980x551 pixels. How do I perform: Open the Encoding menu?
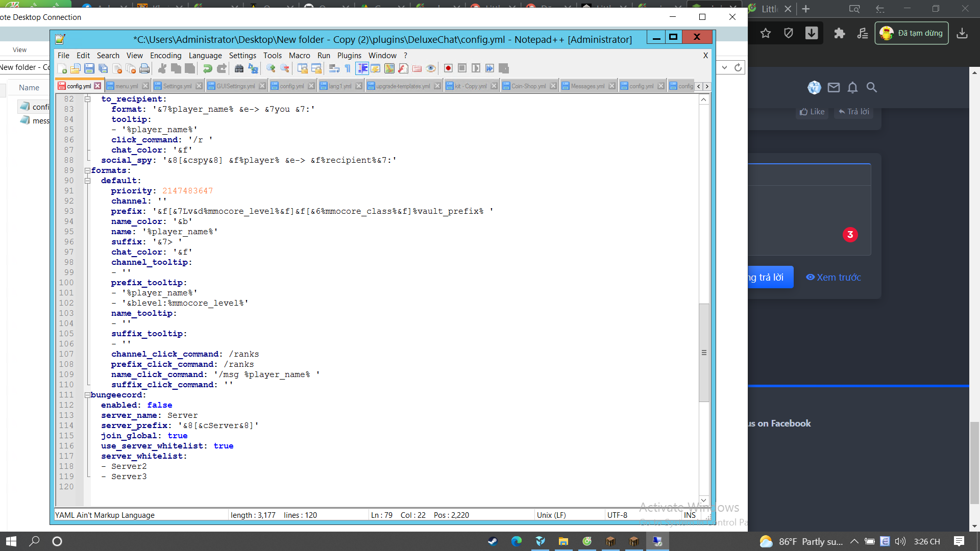coord(165,55)
